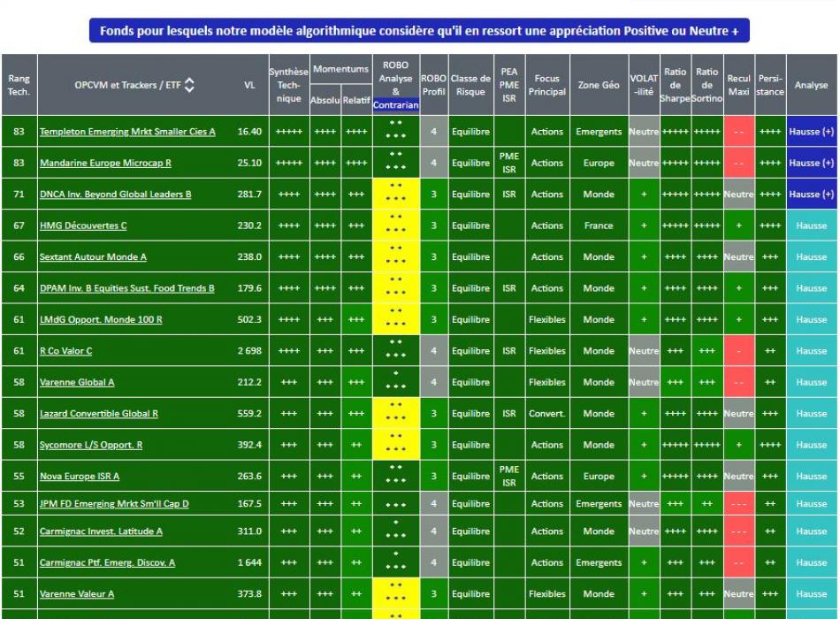Viewport: 840px width, 619px height.
Task: Select the 'PEA PME ISR' column header
Action: [509, 85]
